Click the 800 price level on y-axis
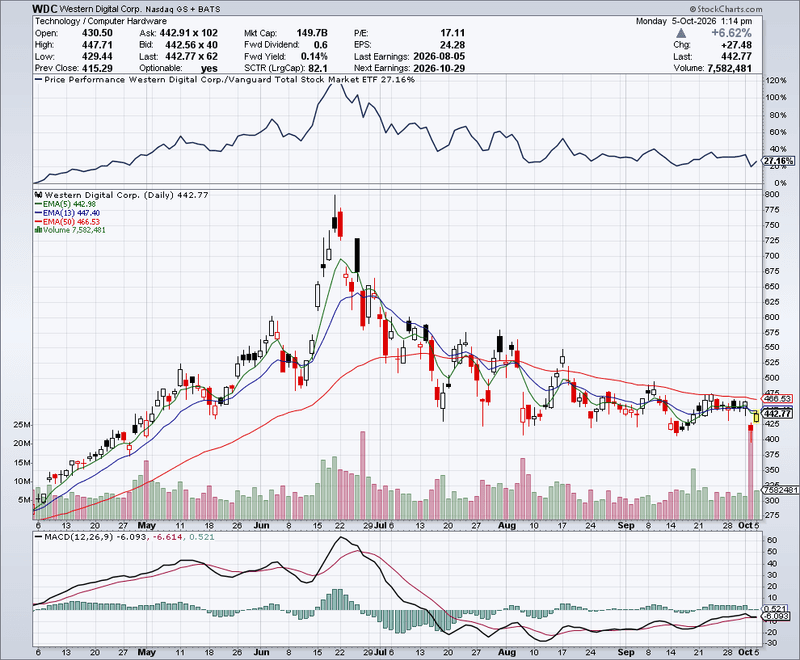This screenshot has width=800, height=660. pyautogui.click(x=772, y=194)
